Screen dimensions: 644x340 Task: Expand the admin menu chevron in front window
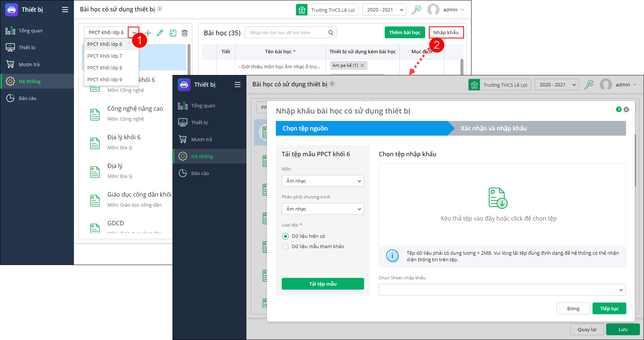pos(635,85)
